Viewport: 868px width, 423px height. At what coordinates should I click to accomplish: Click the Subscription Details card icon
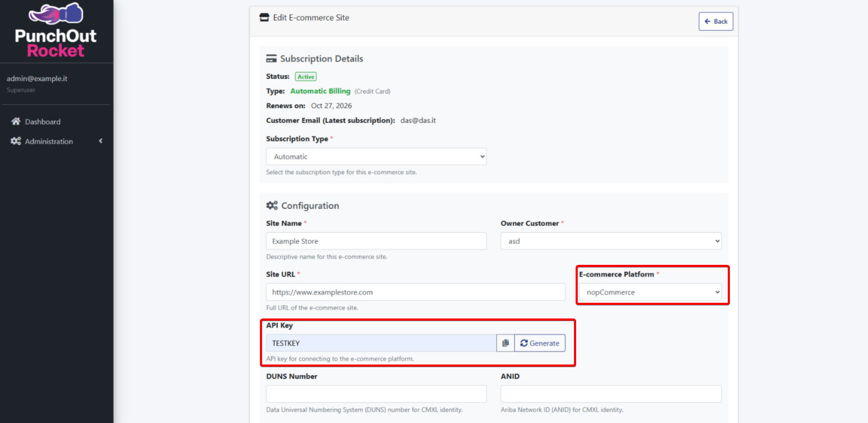271,58
